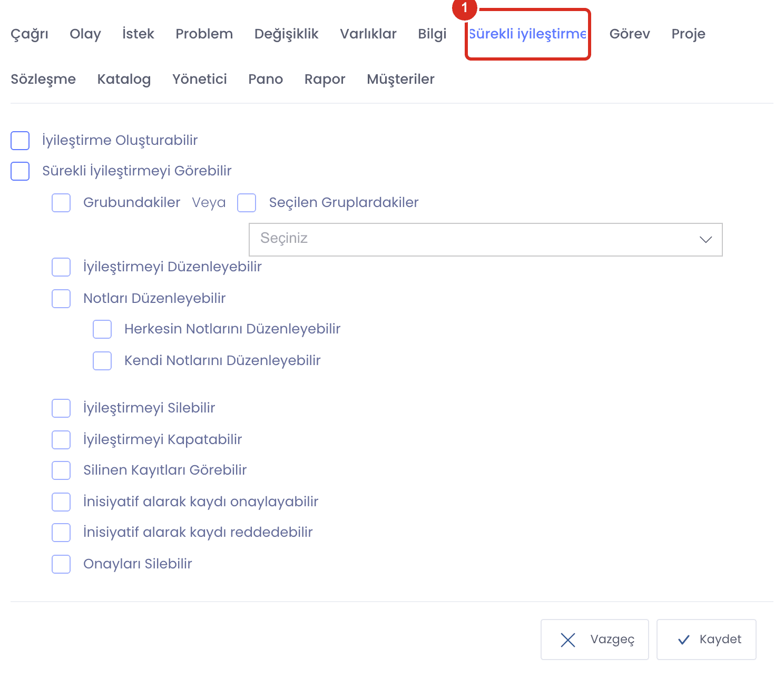Screen dimensions: 784x688
Task: Open the Müşteriler tab
Action: [x=401, y=80]
